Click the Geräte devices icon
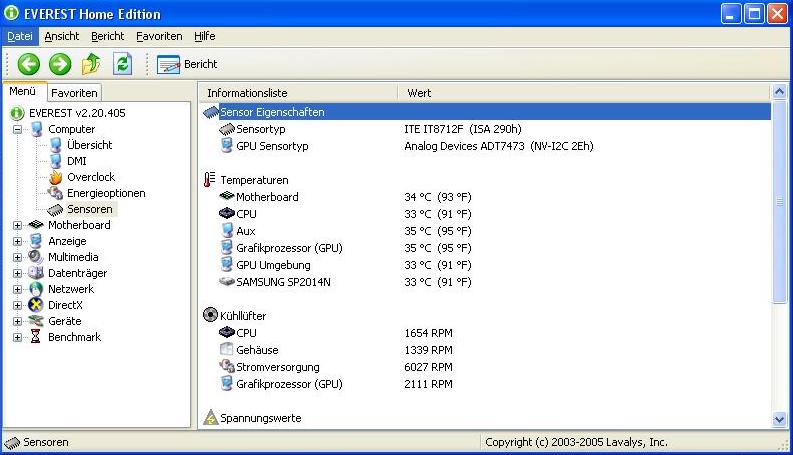This screenshot has height=455, width=793. coord(36,321)
